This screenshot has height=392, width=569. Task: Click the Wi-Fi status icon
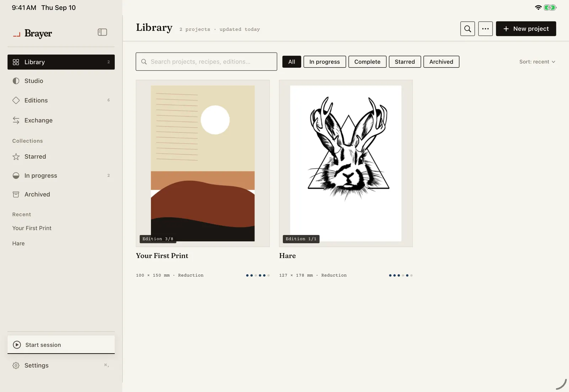click(x=538, y=7)
